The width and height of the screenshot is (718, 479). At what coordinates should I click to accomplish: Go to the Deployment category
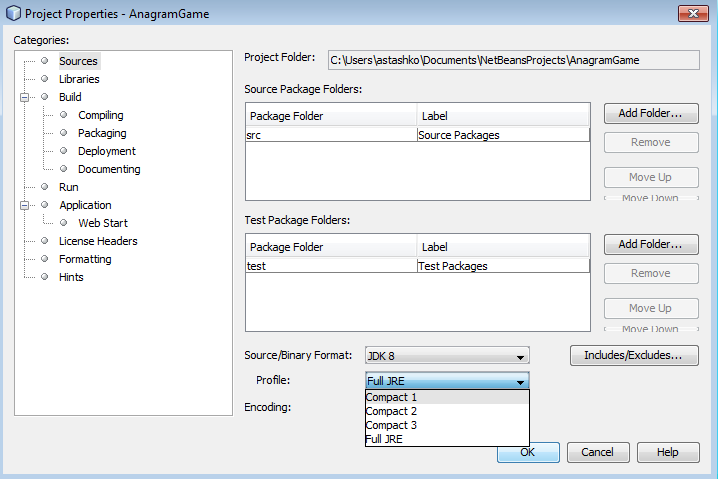[106, 151]
